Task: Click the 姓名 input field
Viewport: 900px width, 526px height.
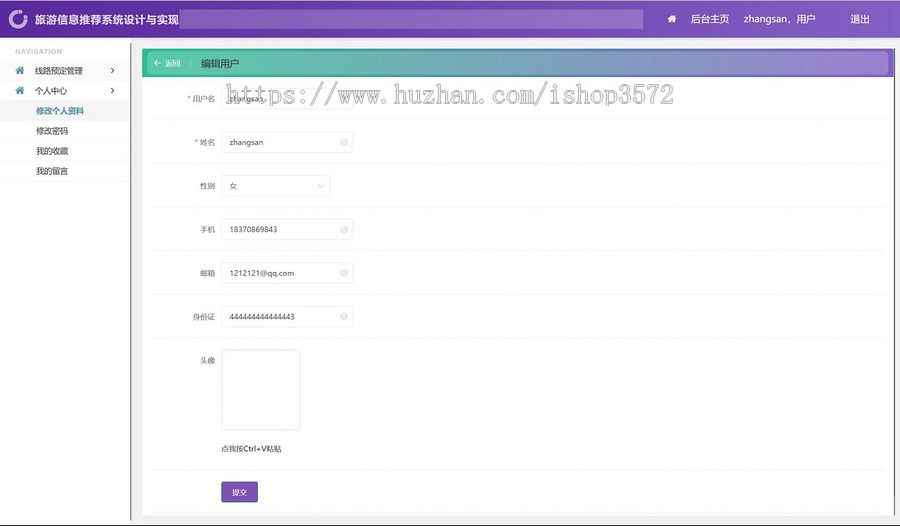Action: 287,142
